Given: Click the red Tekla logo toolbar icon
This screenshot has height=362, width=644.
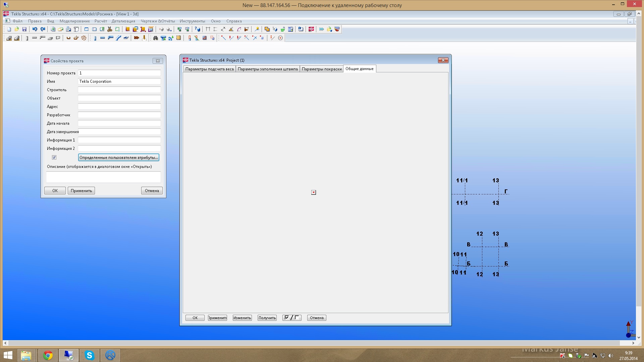Looking at the screenshot, I should [311, 29].
